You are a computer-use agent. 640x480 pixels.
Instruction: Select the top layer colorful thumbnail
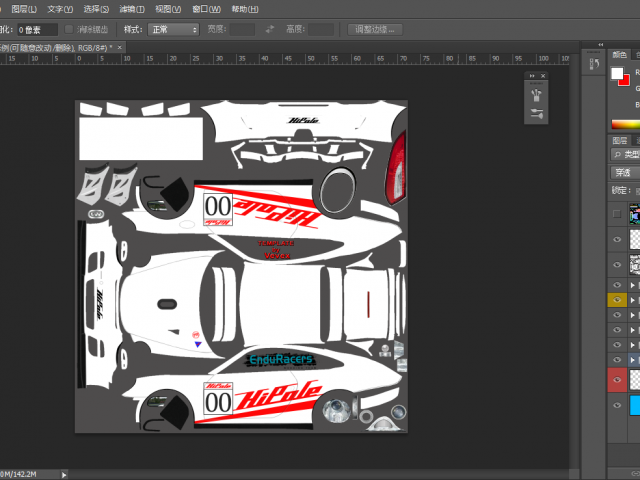point(635,213)
